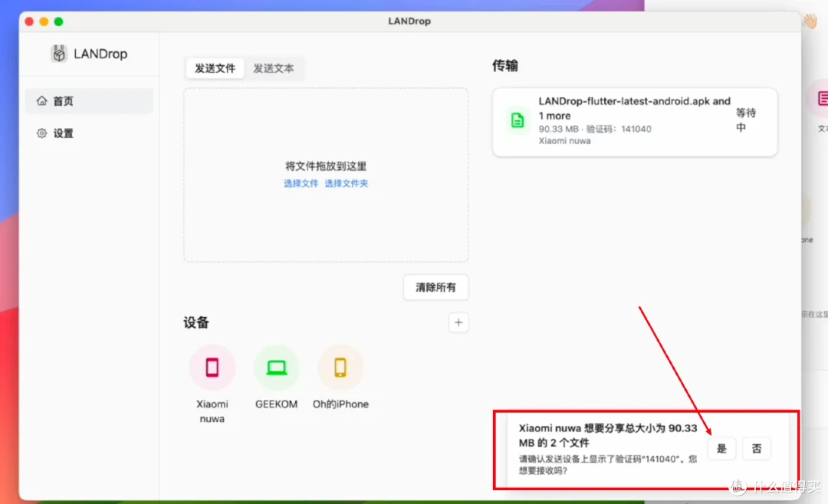Click the LANDrop logo icon in sidebar
Screen dimensions: 828x504
pyautogui.click(x=58, y=54)
